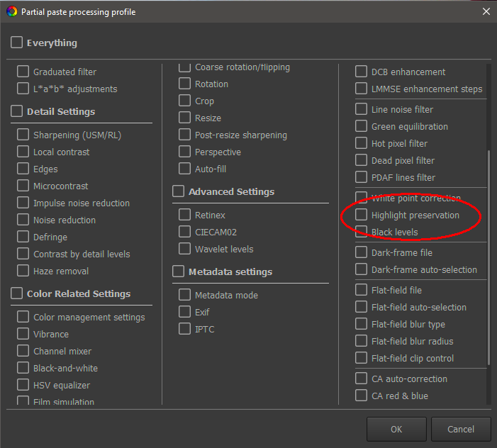Check Metadata mode option
497x448 pixels.
click(x=184, y=295)
